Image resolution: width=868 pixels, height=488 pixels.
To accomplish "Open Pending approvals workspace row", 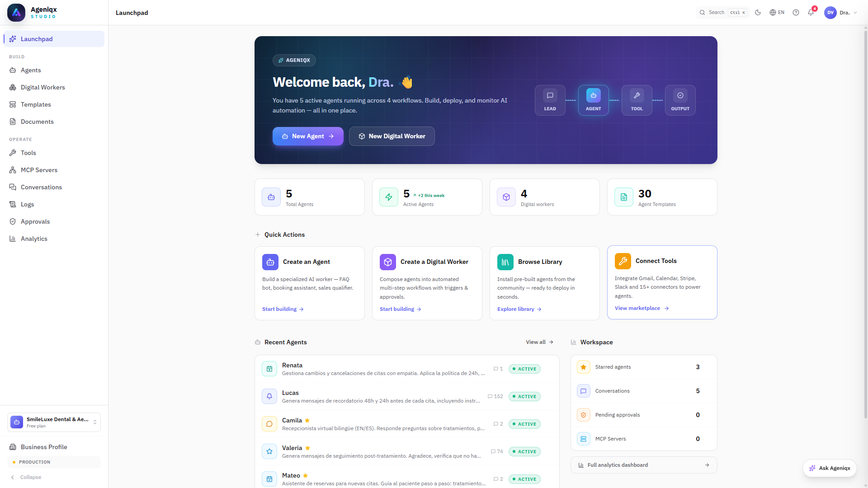I will (x=644, y=415).
